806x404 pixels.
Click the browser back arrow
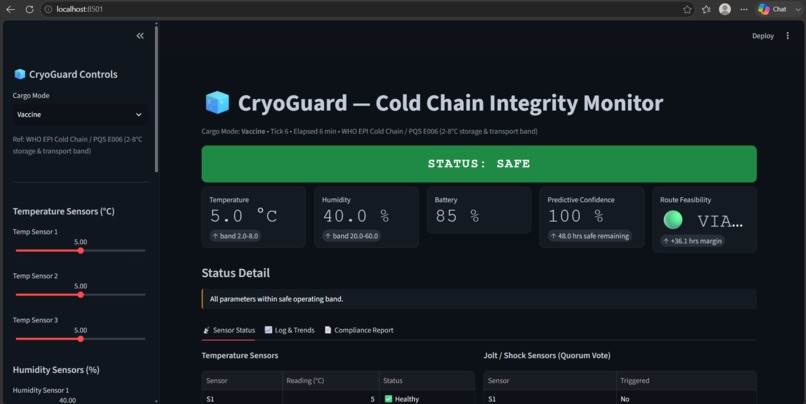pyautogui.click(x=10, y=9)
